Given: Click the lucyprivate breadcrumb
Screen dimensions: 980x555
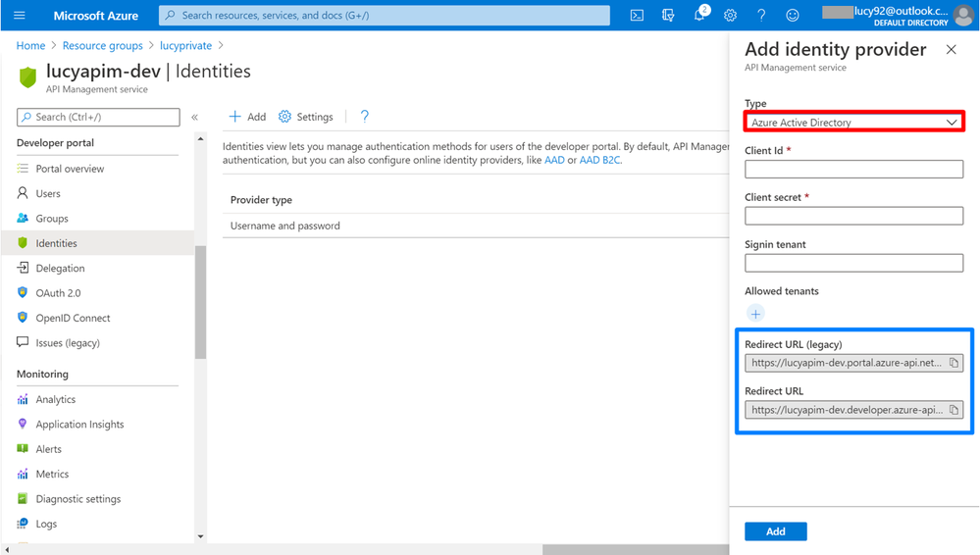Looking at the screenshot, I should [x=185, y=46].
